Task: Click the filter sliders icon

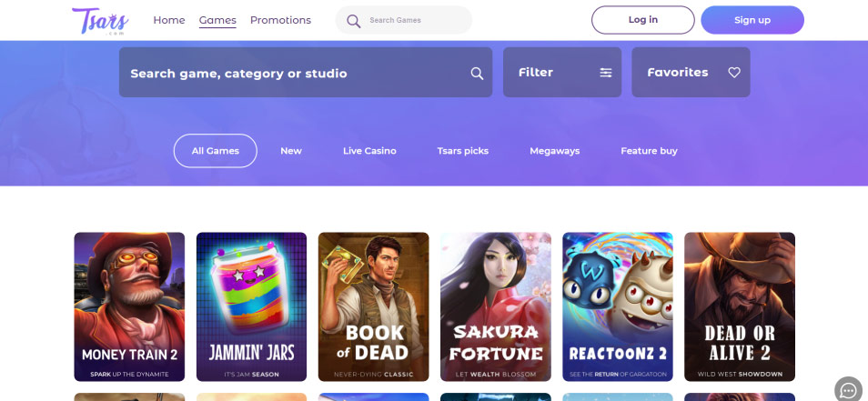Action: pos(606,73)
